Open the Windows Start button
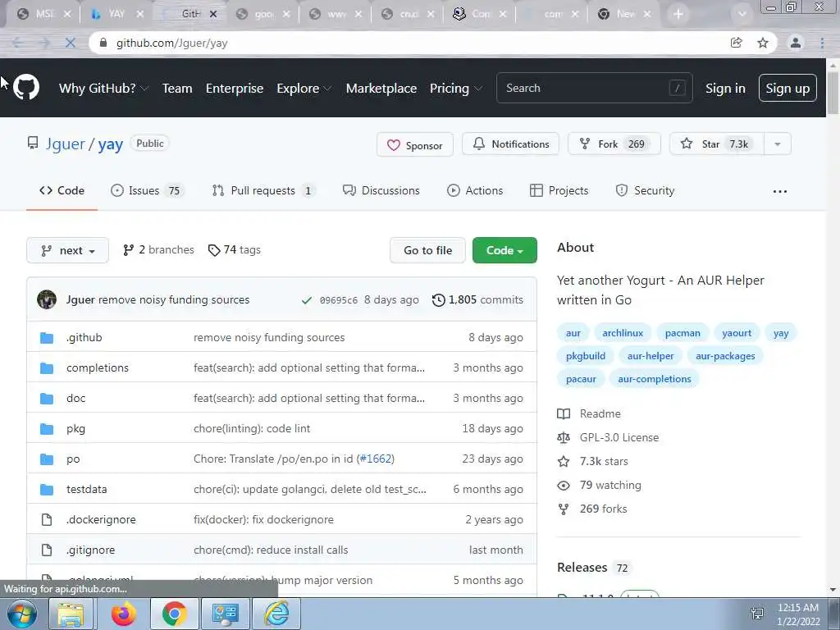840x630 pixels. click(x=22, y=614)
